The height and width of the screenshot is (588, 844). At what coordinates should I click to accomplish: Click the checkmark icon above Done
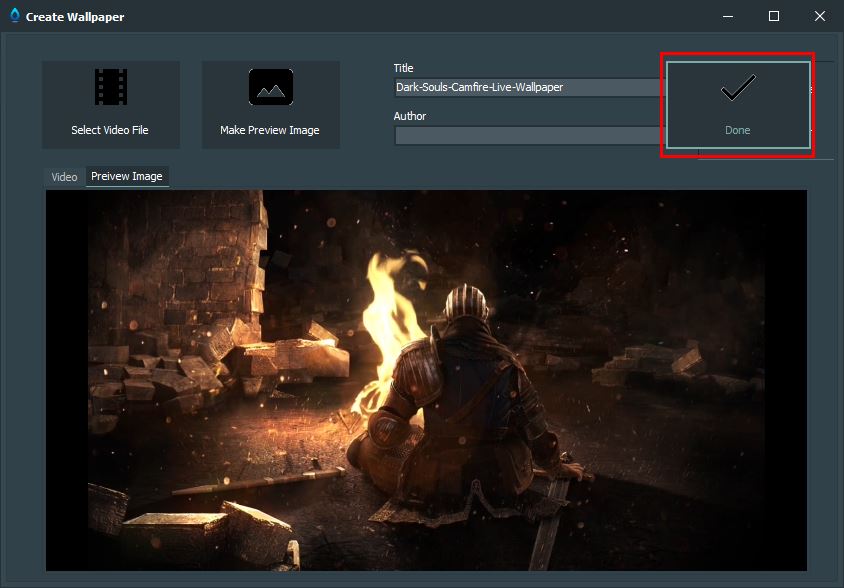click(738, 87)
